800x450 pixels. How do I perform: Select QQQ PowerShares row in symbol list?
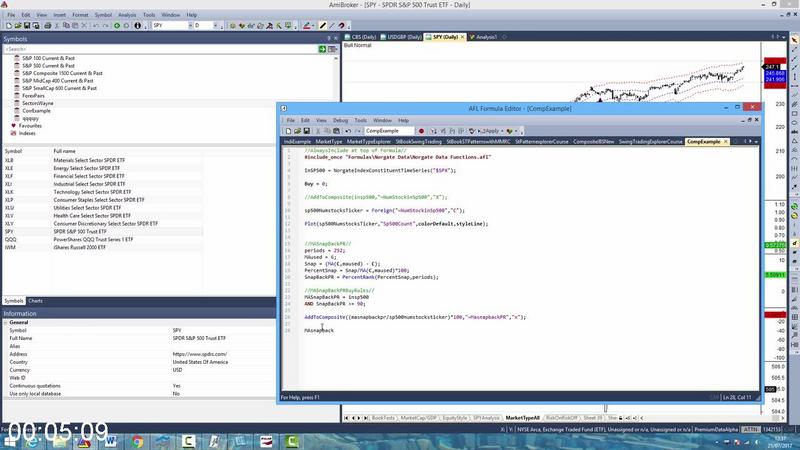(x=102, y=239)
